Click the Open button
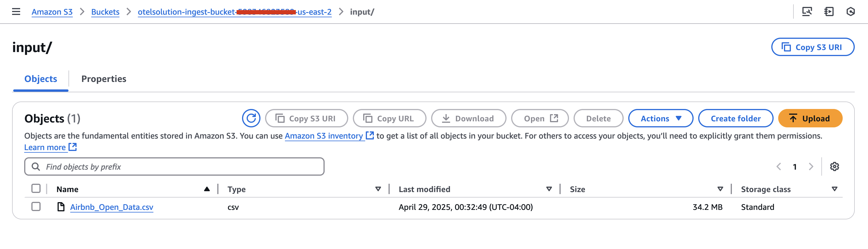868x249 pixels. click(x=540, y=118)
